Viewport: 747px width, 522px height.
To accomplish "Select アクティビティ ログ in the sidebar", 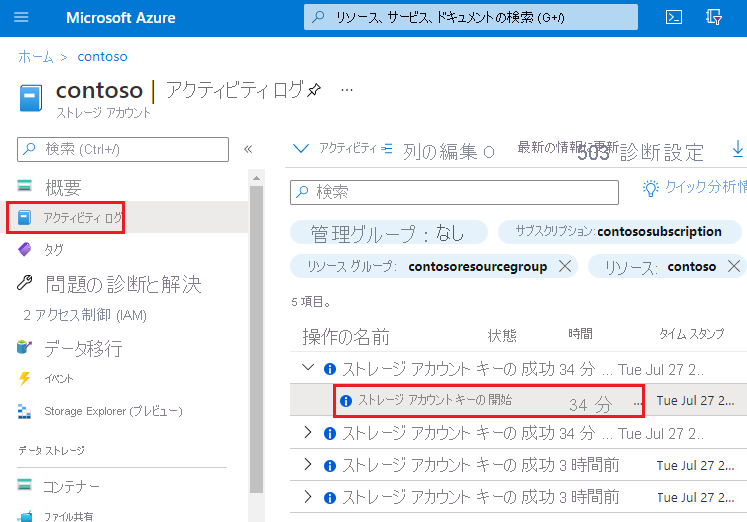I will tap(83, 218).
